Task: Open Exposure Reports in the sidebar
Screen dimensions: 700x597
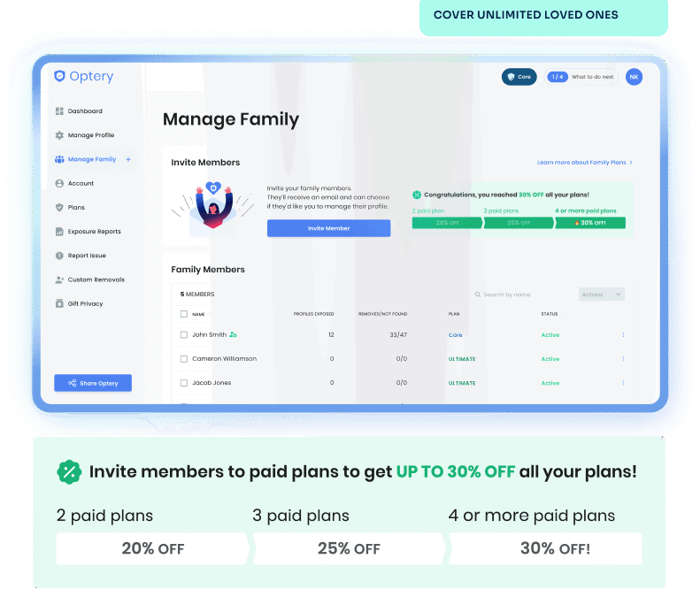Action: (x=94, y=232)
